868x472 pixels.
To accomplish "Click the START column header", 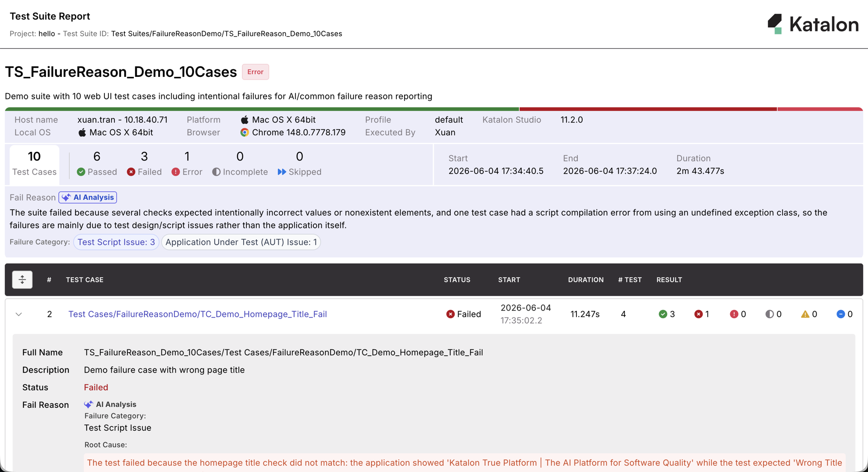I will [x=509, y=280].
